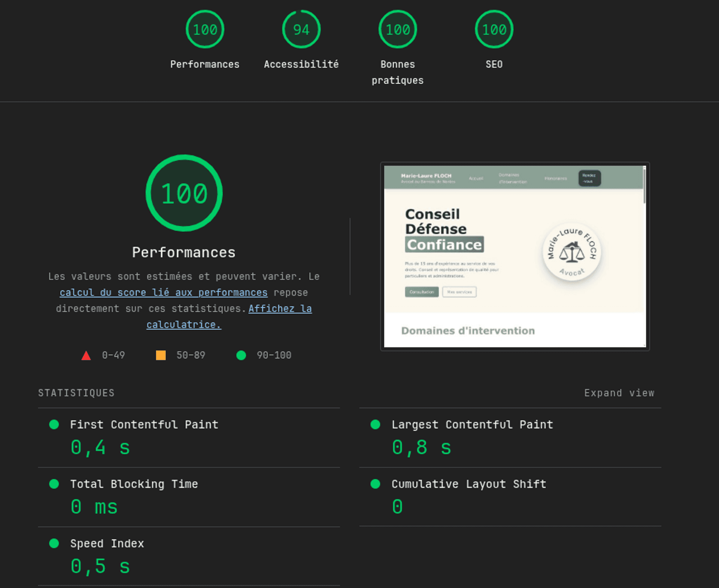The image size is (719, 588).
Task: Expand the Largest Contentful Paint metric
Action: tap(472, 424)
